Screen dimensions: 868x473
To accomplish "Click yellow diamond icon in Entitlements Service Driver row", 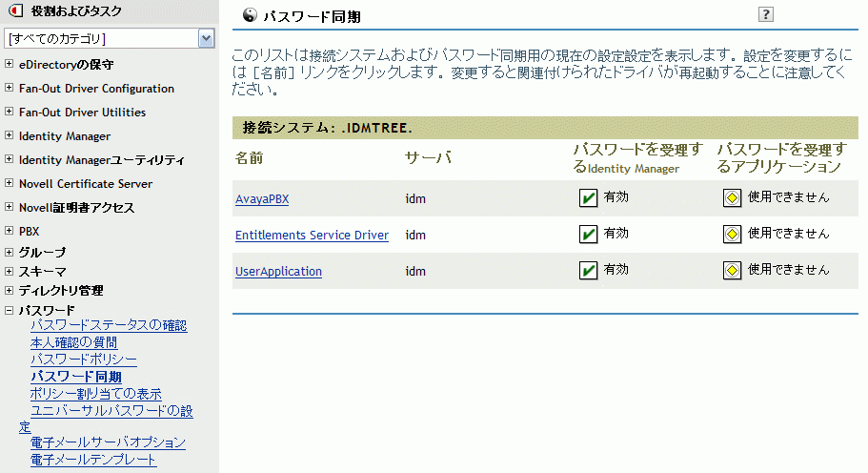I will click(732, 235).
